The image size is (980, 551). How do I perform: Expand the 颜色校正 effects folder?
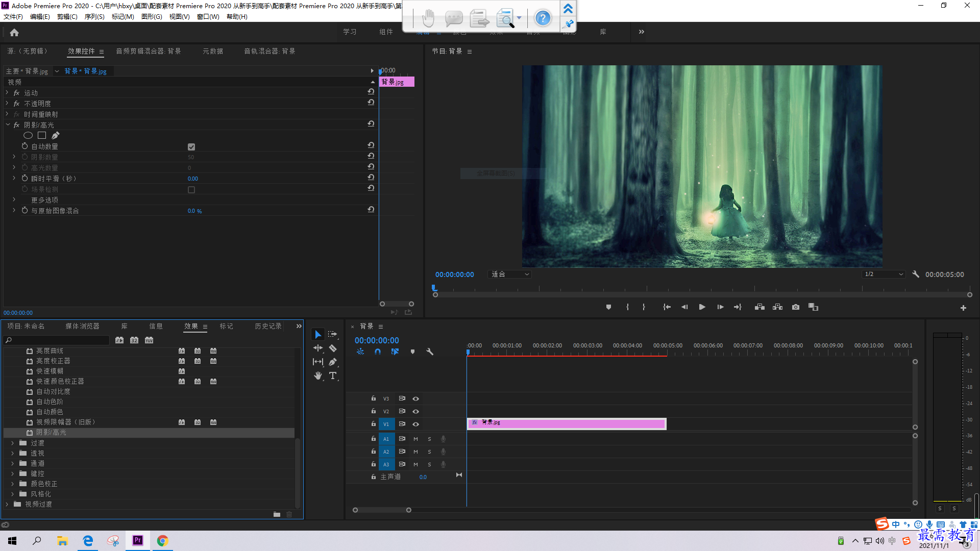(13, 484)
